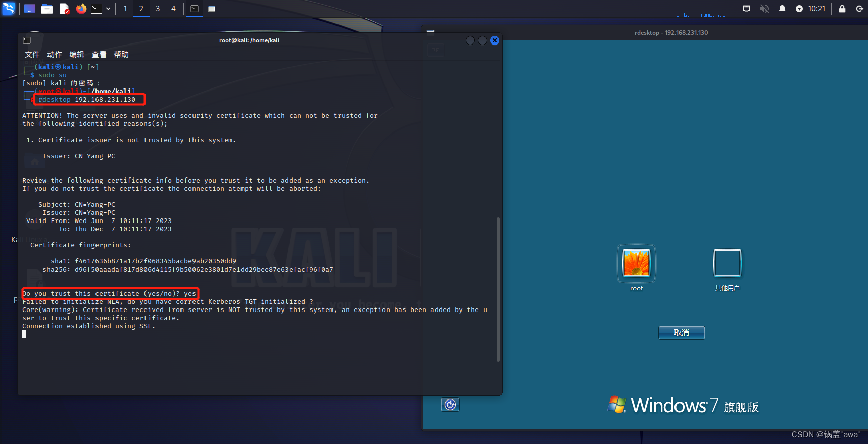This screenshot has height=444, width=868.
Task: Select the terminal window in the taskbar
Action: point(195,9)
